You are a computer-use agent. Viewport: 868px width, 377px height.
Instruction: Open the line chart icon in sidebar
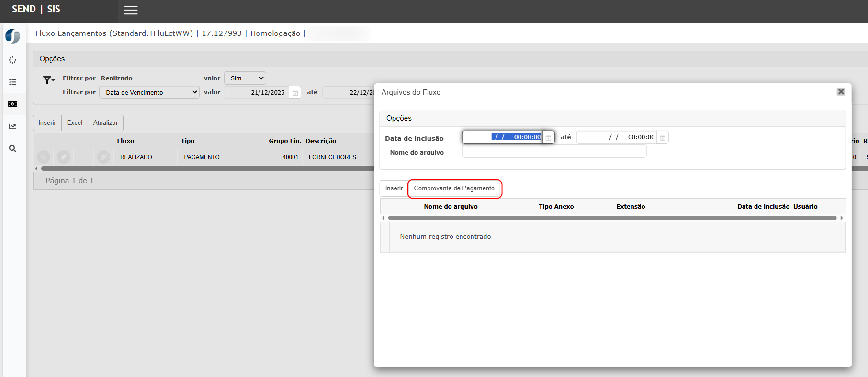point(13,126)
